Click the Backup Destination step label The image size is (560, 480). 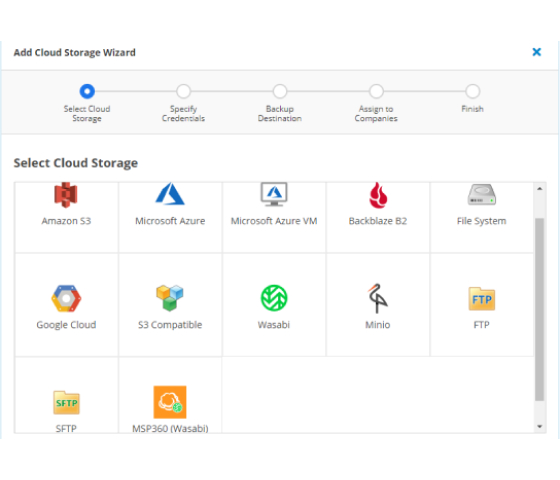click(x=280, y=114)
